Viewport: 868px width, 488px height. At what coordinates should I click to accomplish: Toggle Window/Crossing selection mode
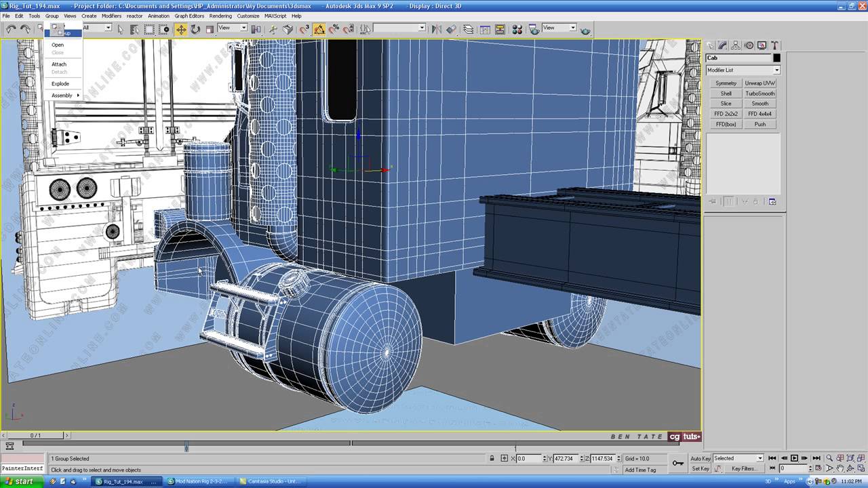click(164, 29)
